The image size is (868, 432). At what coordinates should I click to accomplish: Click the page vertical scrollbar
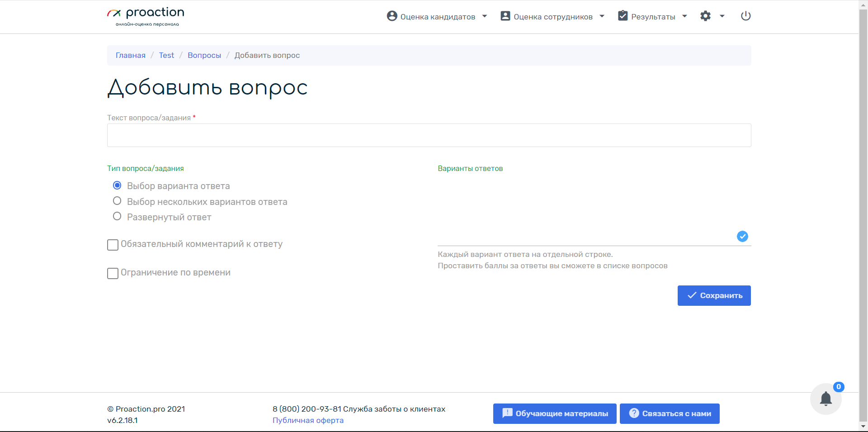point(863,216)
